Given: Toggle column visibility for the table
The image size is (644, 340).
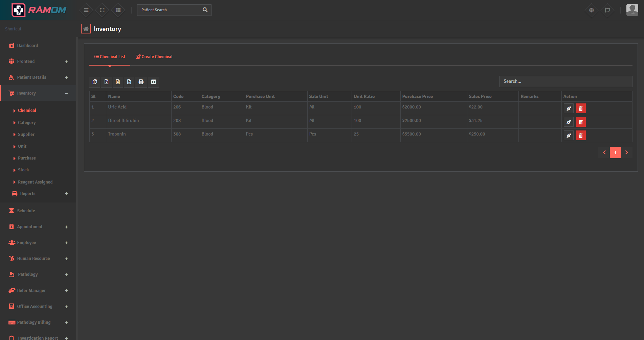Looking at the screenshot, I should [x=153, y=82].
